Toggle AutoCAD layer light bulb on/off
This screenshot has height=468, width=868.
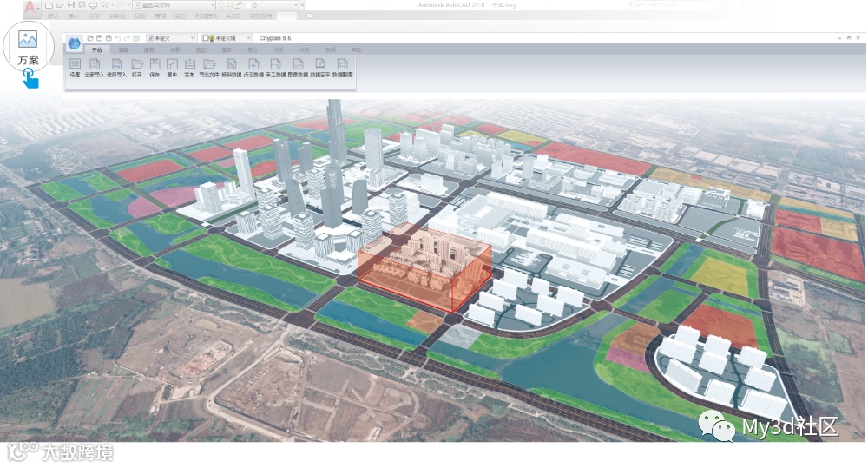220,5
